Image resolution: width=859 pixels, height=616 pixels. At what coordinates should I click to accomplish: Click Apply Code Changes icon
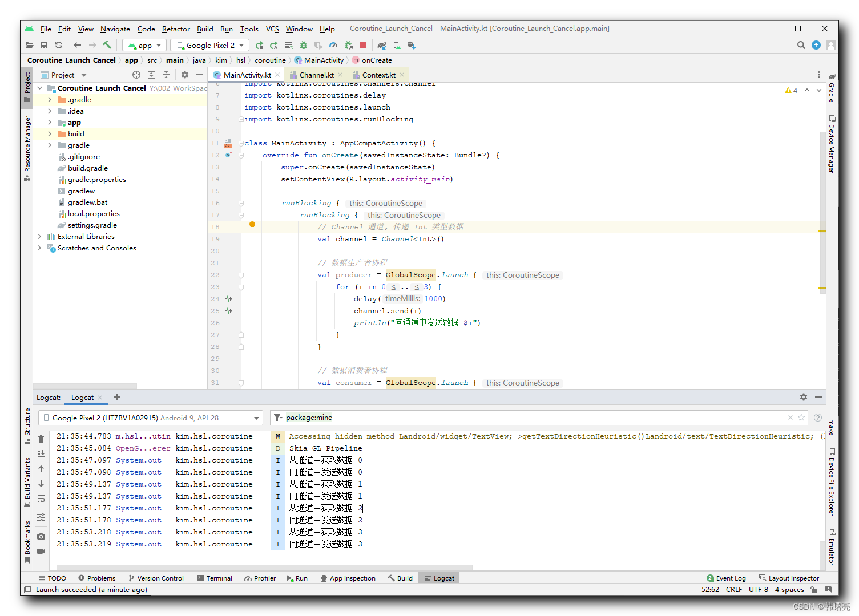pyautogui.click(x=289, y=45)
